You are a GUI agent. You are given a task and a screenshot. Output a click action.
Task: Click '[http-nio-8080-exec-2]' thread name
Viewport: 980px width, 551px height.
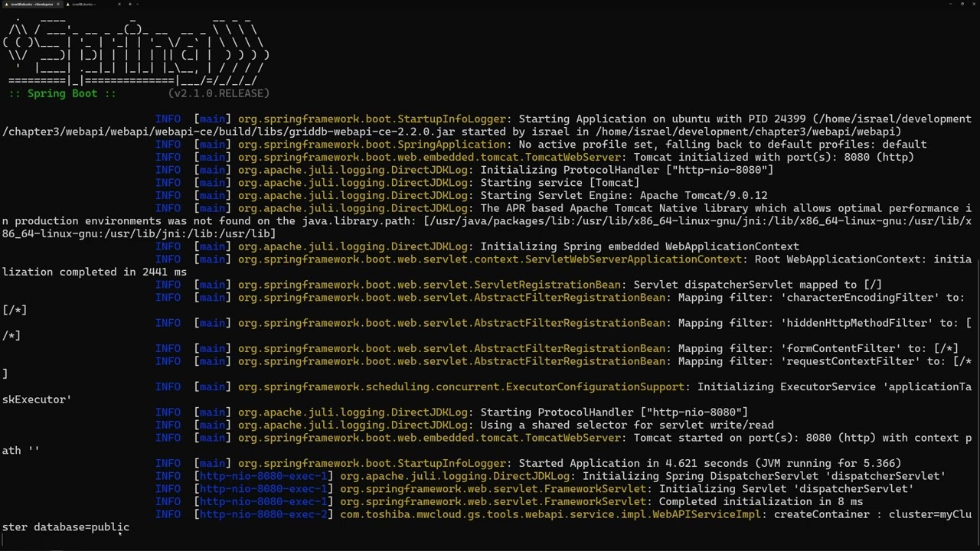264,514
